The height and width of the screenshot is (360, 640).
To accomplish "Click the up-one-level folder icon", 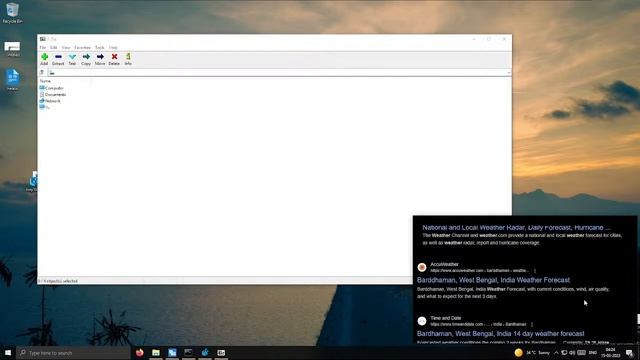I will (x=42, y=73).
